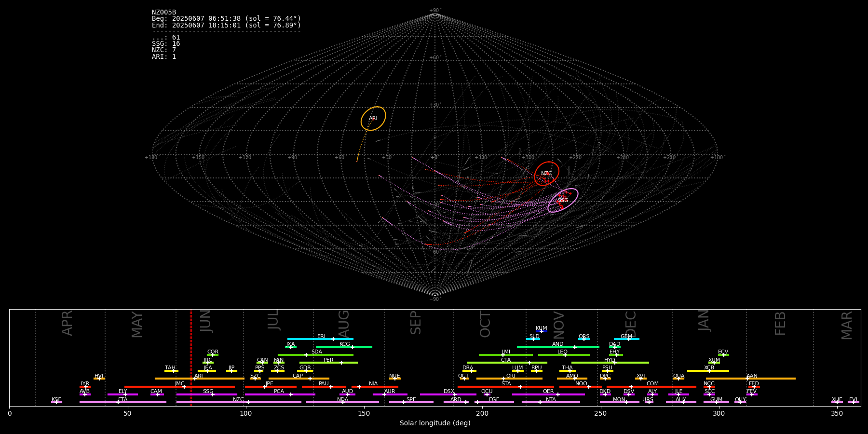
Task: Click the pink SSG radiant ellipse on sky map
Action: (x=563, y=200)
